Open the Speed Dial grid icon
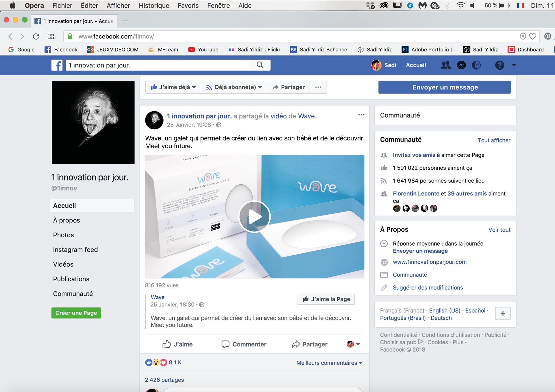This screenshot has height=392, width=555. coord(51,36)
